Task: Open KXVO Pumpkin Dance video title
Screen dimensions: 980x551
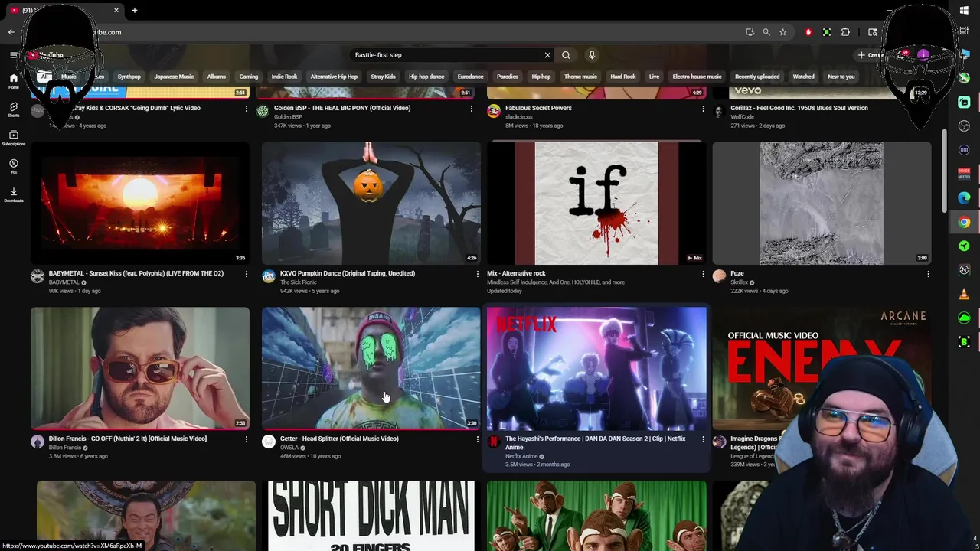Action: pos(348,273)
